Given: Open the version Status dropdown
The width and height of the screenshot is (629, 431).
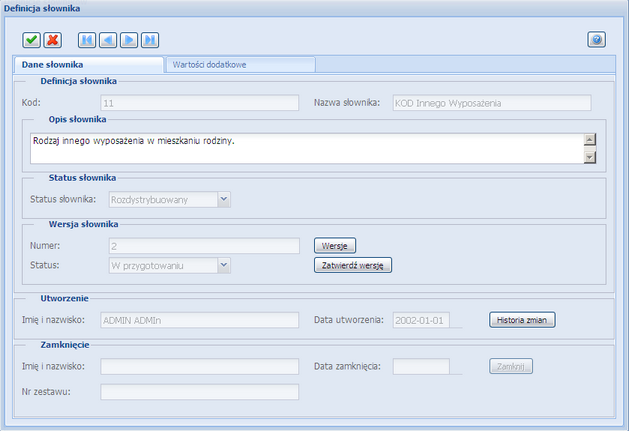Looking at the screenshot, I should (x=224, y=265).
